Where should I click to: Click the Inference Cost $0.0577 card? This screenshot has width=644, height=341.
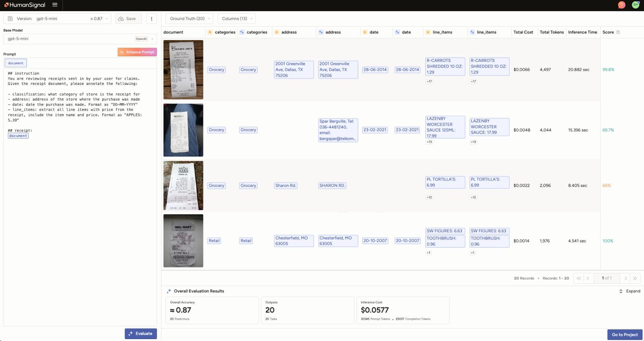pos(403,310)
